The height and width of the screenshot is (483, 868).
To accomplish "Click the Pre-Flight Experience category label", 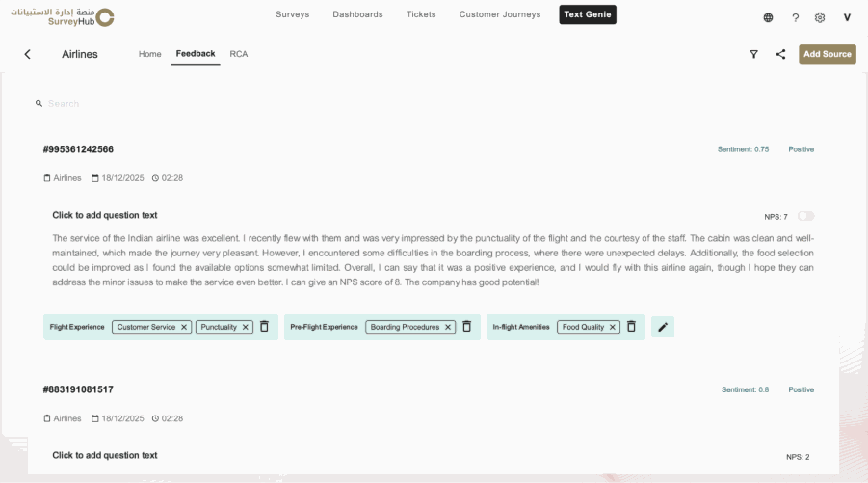I will 324,327.
